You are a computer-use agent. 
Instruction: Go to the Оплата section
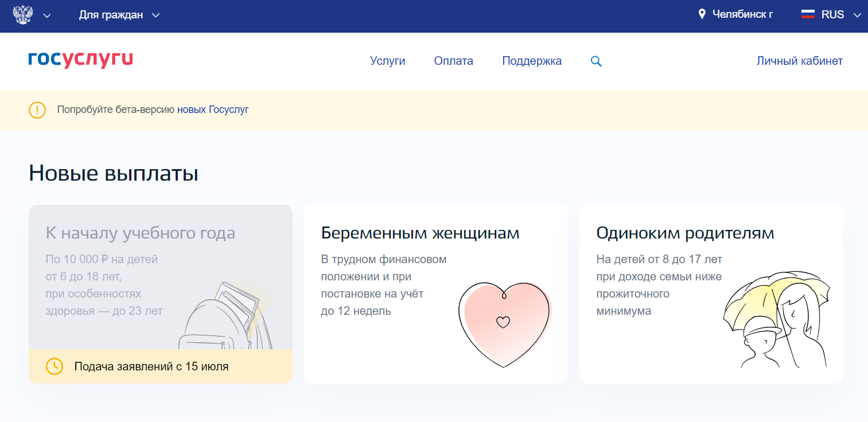(453, 61)
